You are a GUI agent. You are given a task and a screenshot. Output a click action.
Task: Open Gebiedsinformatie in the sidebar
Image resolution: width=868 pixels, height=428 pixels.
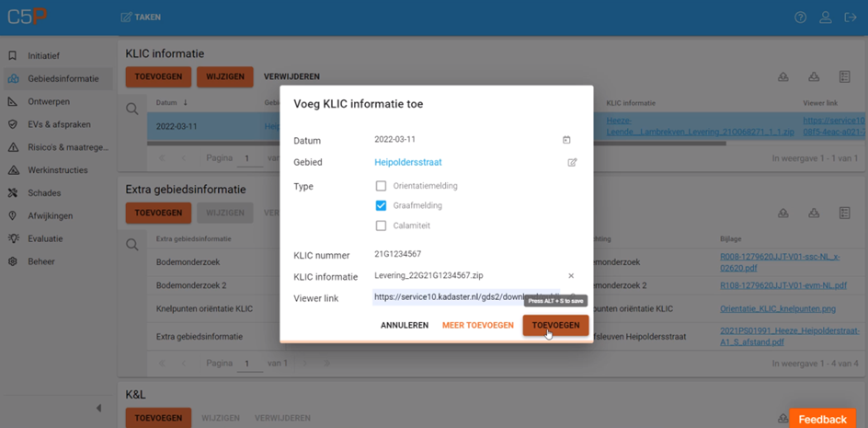click(63, 79)
